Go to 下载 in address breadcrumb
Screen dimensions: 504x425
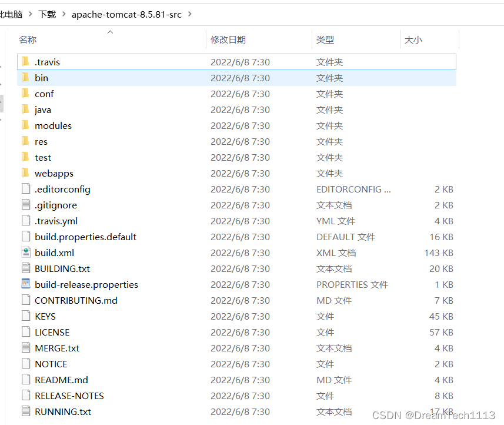[x=47, y=15]
